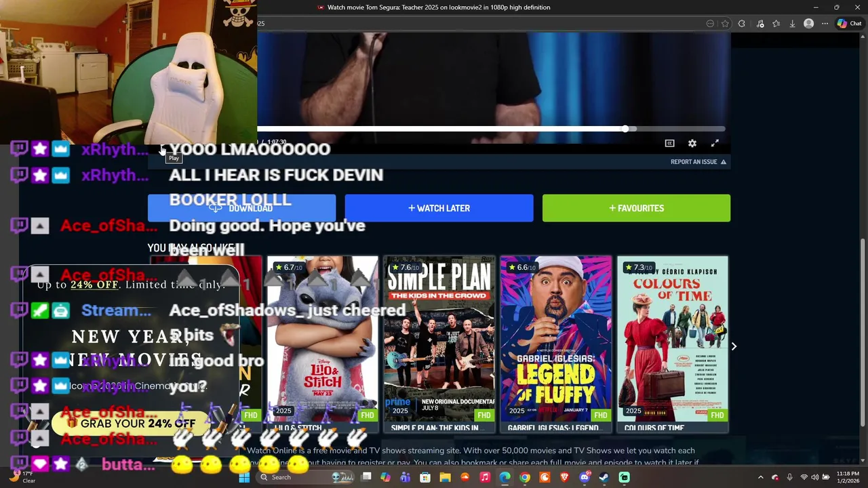Open the weather widget showing 17°F
This screenshot has height=488, width=868.
pyautogui.click(x=22, y=477)
